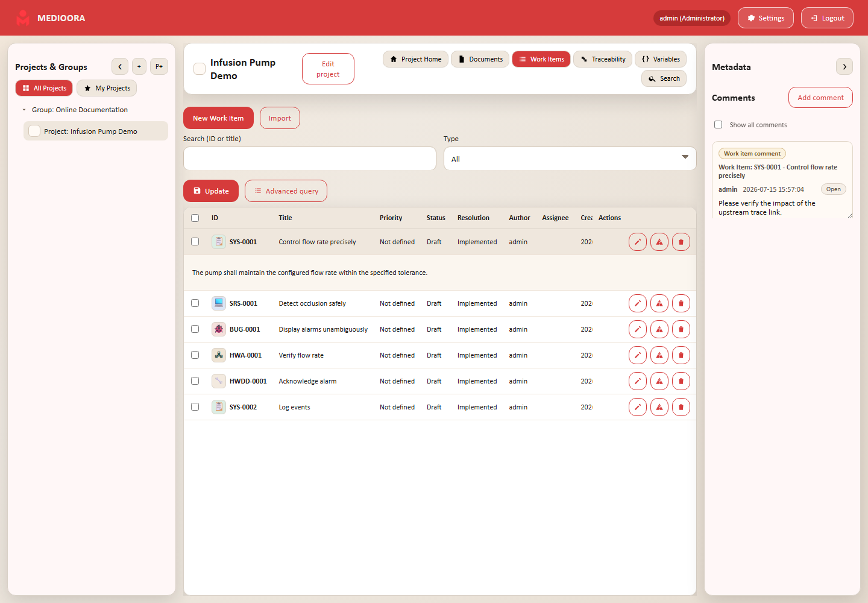Toggle checkbox beside Infusion Pump Demo title

point(200,69)
